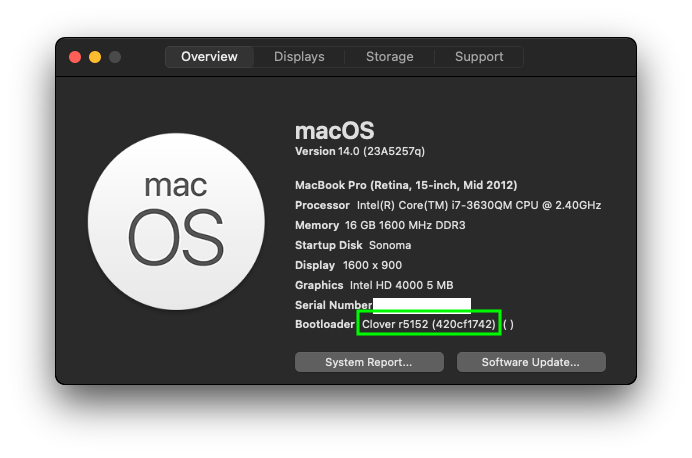The image size is (692, 458).
Task: Click the Startup Disk label
Action: (x=328, y=245)
